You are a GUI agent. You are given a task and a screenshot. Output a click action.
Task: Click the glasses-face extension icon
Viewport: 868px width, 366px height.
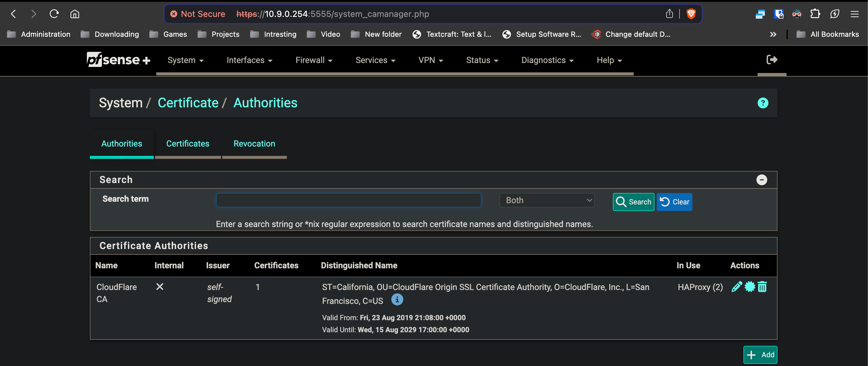click(797, 14)
